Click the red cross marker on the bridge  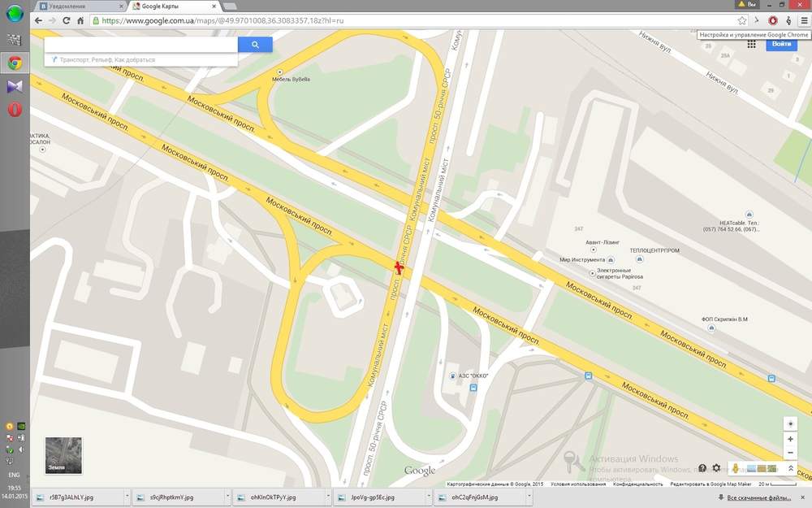398,267
